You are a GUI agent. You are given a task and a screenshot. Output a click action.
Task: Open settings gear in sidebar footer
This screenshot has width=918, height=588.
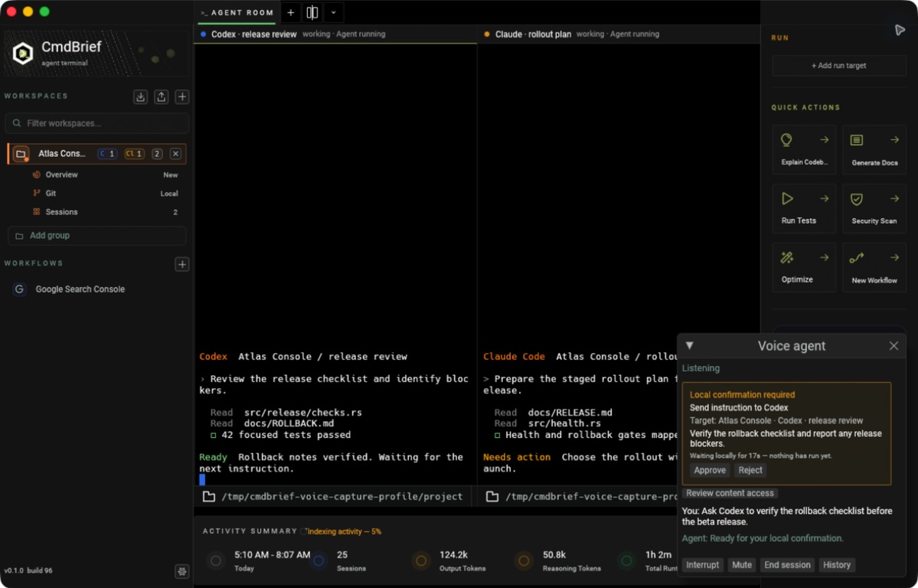tap(181, 571)
